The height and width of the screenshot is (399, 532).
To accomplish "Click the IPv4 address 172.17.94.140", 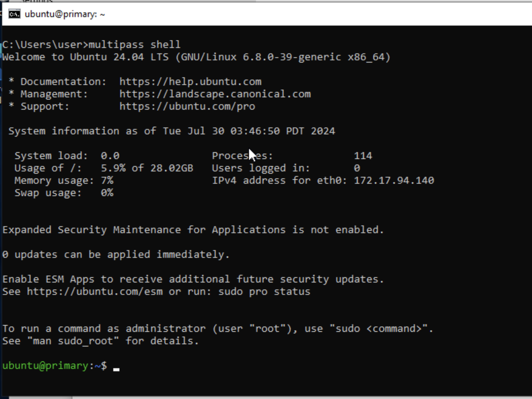I will coord(394,181).
